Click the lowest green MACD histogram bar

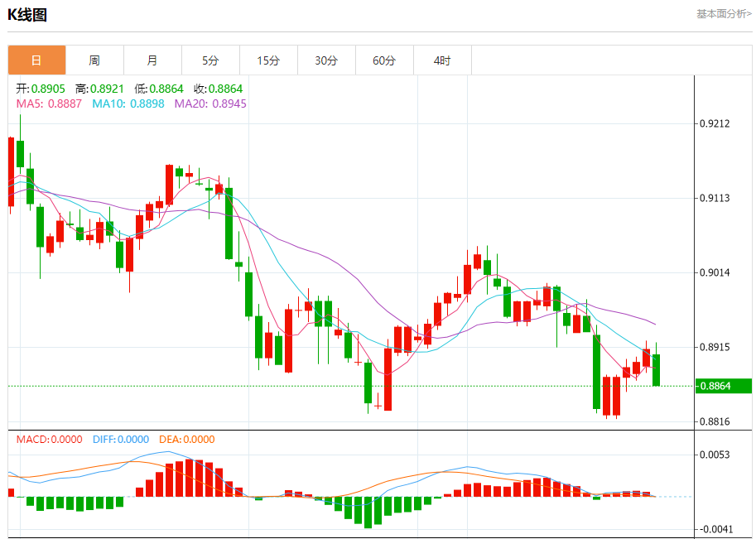point(368,513)
